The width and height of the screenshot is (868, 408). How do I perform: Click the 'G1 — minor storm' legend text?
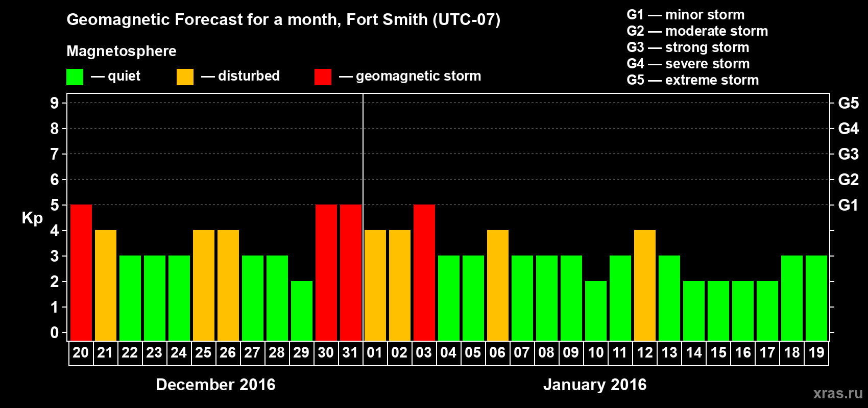pos(686,15)
